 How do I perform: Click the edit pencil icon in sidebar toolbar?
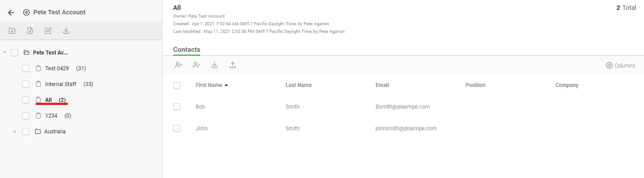(x=48, y=31)
